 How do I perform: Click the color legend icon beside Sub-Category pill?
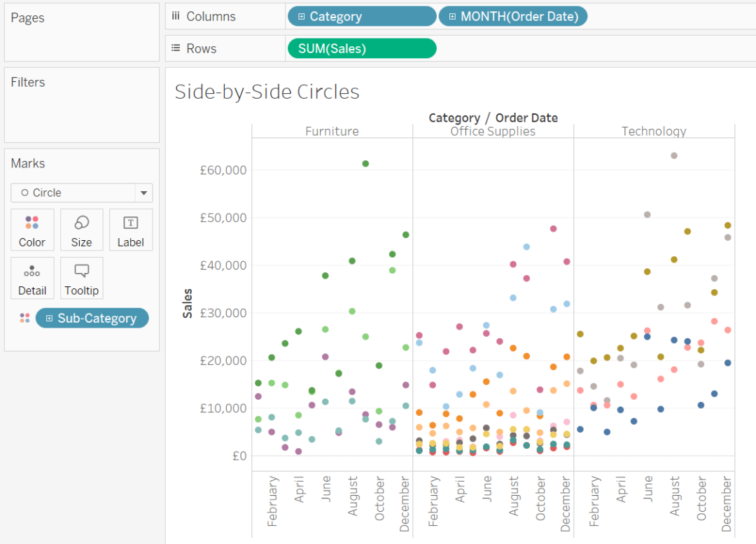[x=24, y=317]
